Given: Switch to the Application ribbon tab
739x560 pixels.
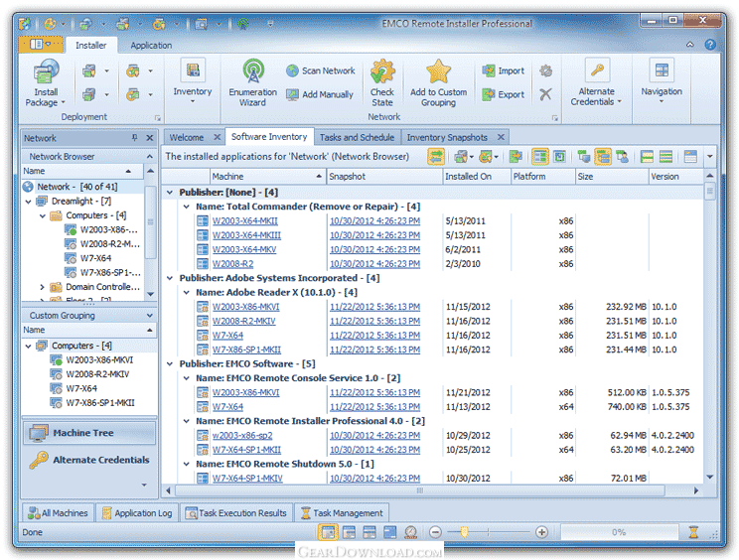Looking at the screenshot, I should [151, 46].
